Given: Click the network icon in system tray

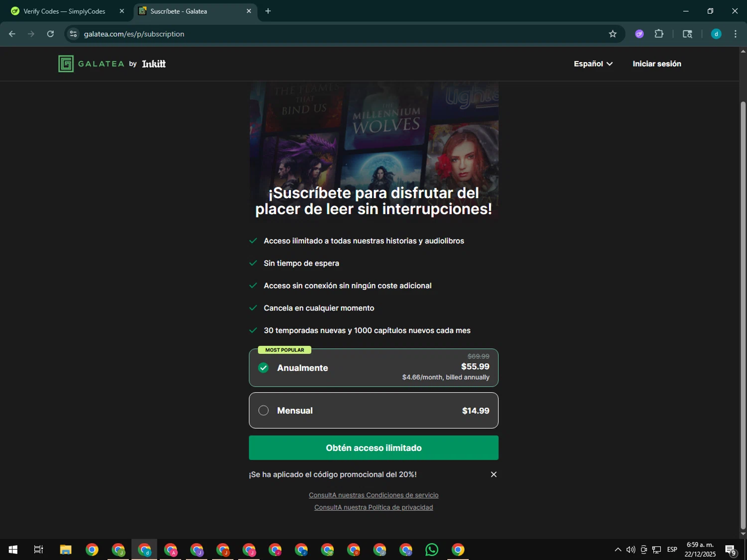Looking at the screenshot, I should point(656,550).
